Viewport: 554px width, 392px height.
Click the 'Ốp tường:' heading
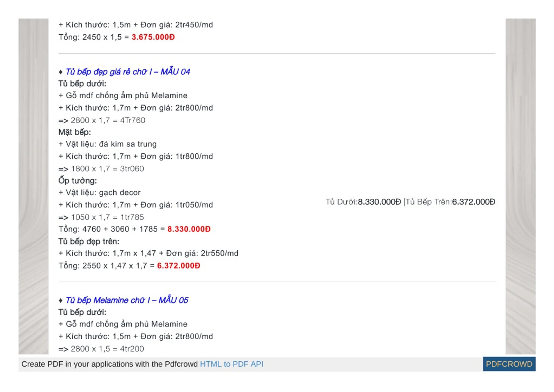coord(77,181)
